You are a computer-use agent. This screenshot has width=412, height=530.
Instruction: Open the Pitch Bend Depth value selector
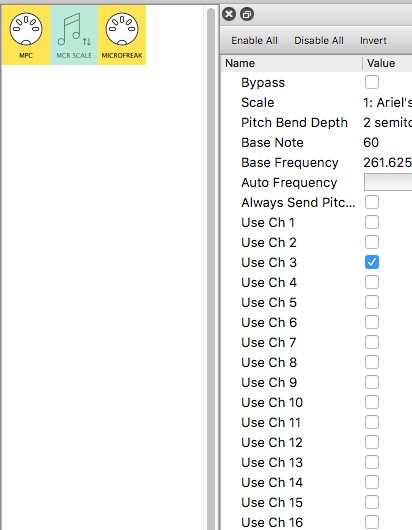(x=387, y=122)
